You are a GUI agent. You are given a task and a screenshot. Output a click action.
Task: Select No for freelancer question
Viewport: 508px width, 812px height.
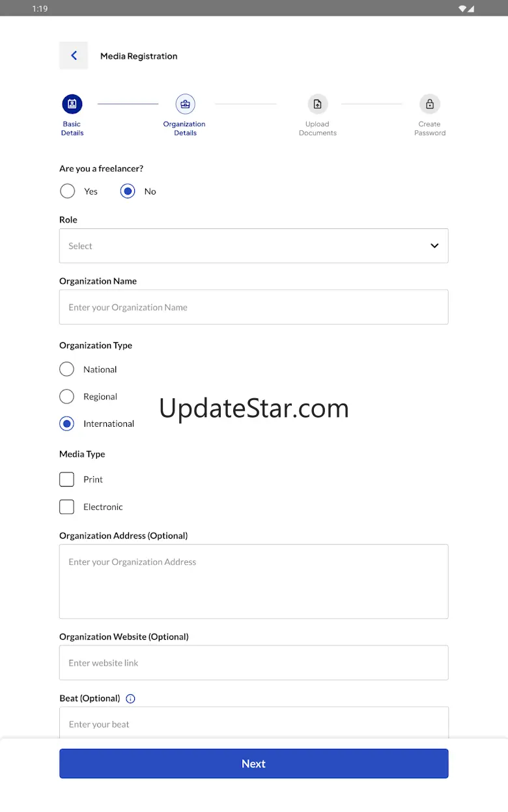click(128, 191)
